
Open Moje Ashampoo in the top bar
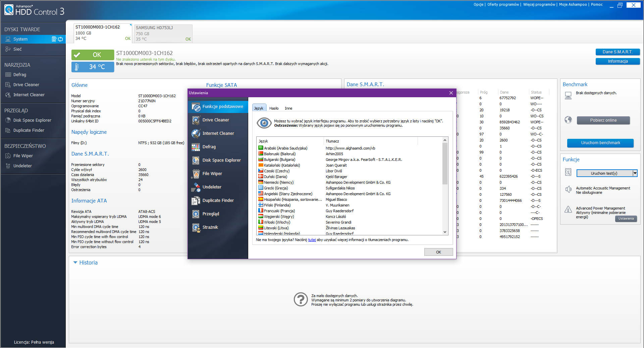(573, 5)
